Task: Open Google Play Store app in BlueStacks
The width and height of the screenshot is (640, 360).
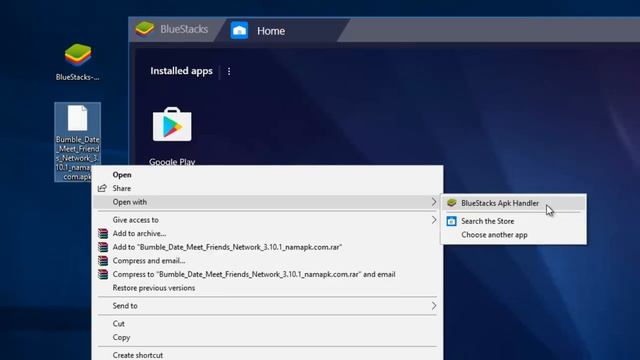Action: (x=172, y=124)
